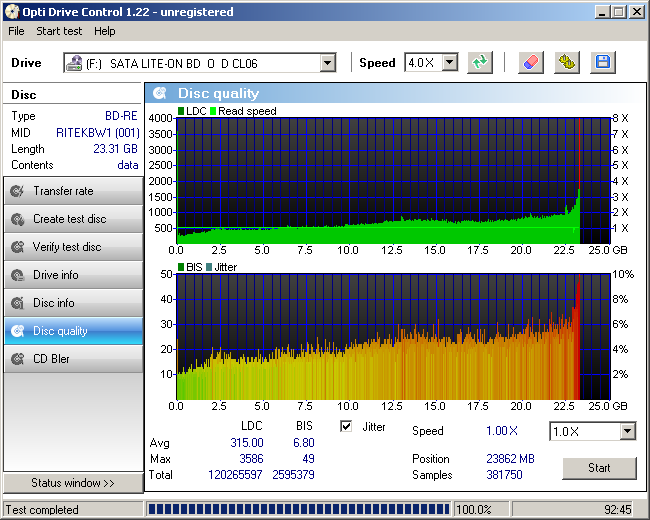Click the Disc info sidebar icon
The image size is (650, 520).
[x=17, y=303]
